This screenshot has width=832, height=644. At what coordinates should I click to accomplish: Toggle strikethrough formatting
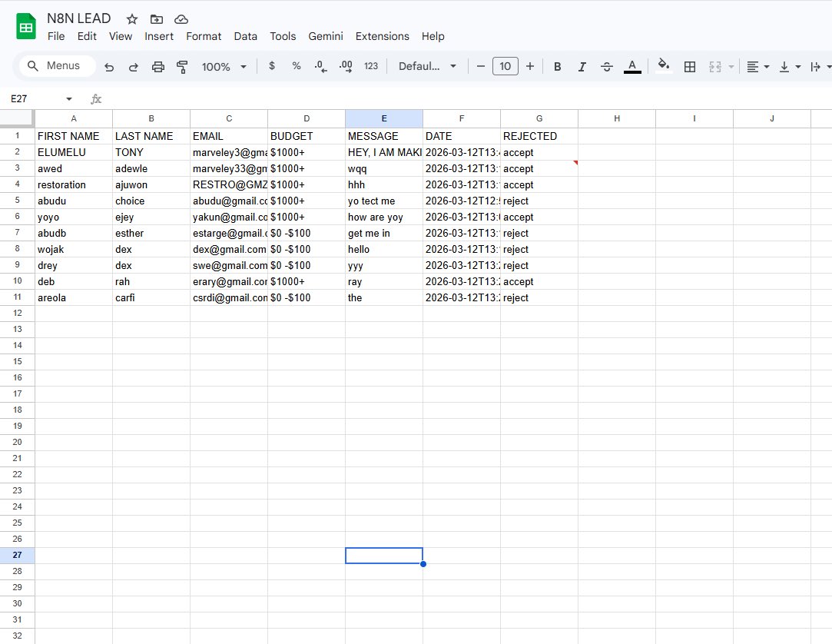click(606, 66)
